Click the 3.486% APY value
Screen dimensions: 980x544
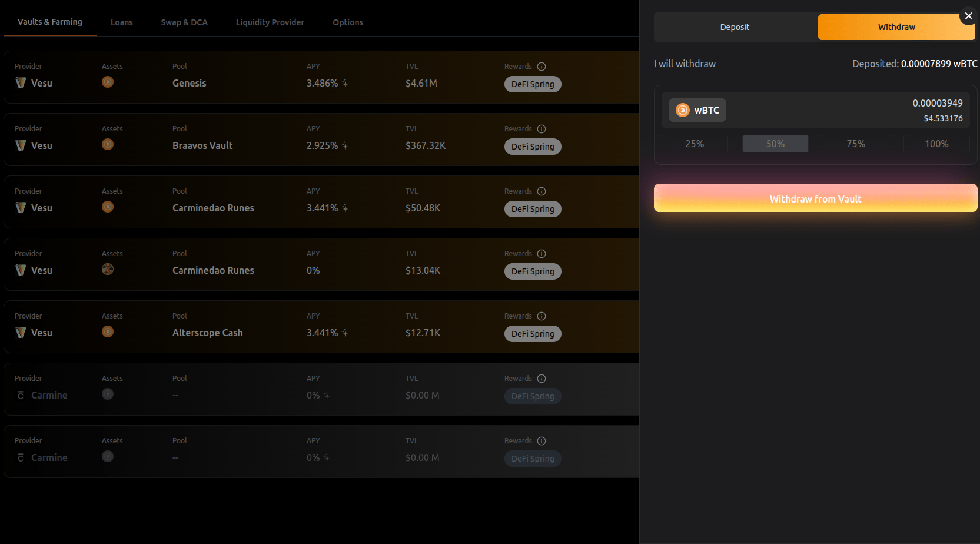click(x=323, y=83)
